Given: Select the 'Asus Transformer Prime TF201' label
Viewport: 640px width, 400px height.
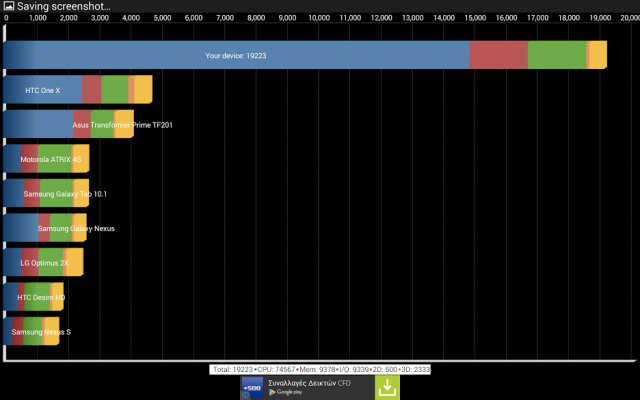Looking at the screenshot, I should [x=122, y=125].
